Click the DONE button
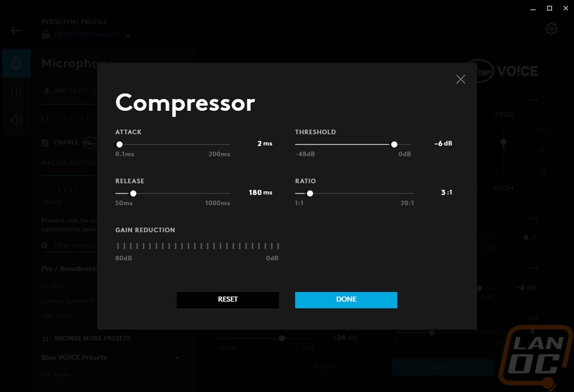574x392 pixels. [346, 300]
